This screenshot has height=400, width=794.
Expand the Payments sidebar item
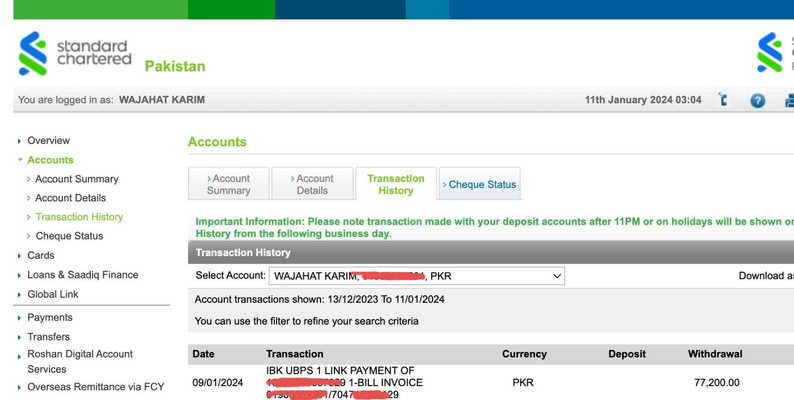coord(50,317)
